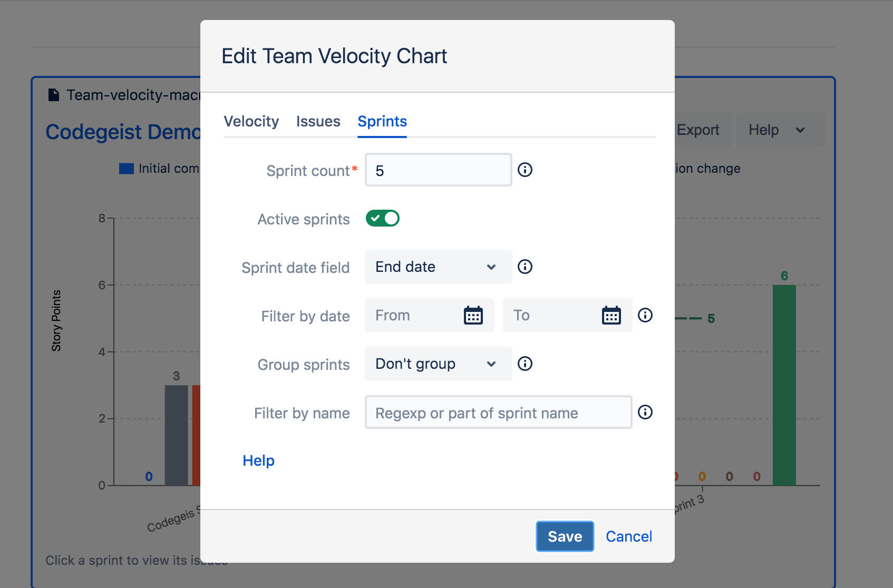Cancel editing the chart
This screenshot has width=893, height=588.
629,536
